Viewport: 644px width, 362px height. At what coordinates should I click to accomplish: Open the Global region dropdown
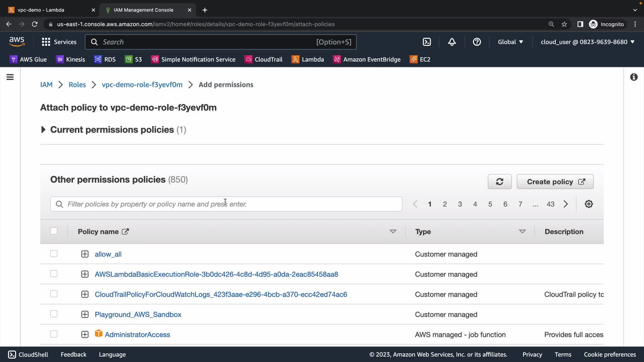(x=510, y=42)
